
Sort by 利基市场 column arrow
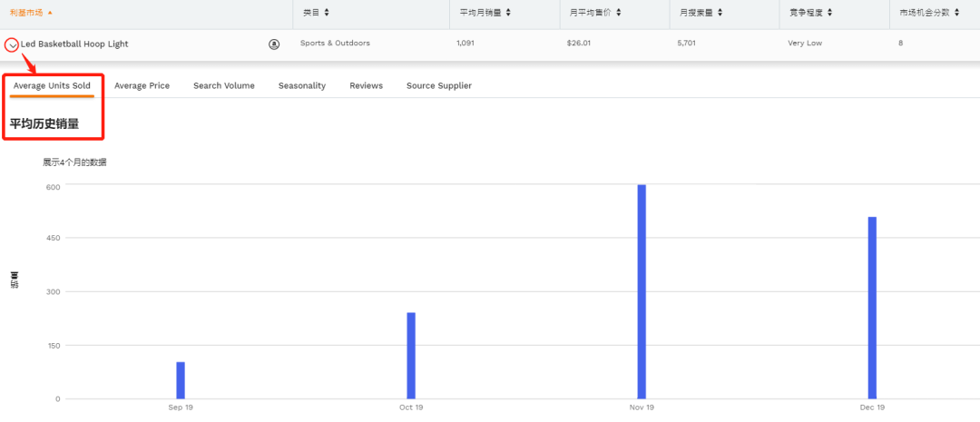pos(50,13)
